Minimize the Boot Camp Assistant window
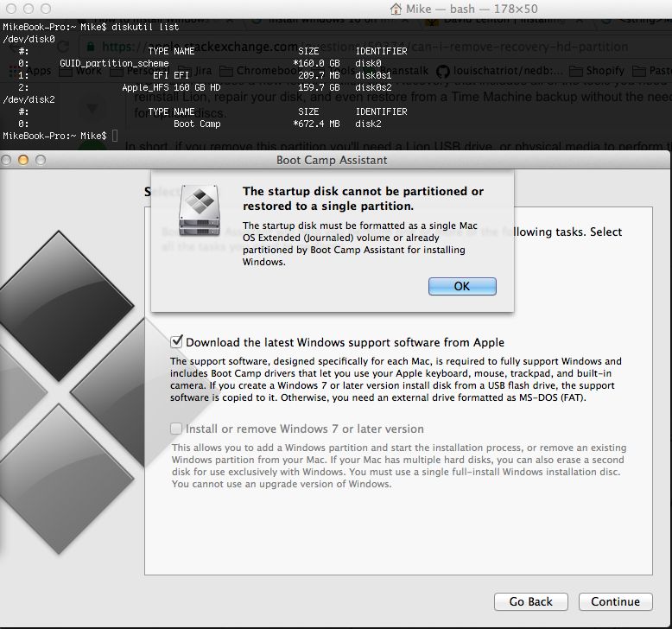This screenshot has width=672, height=629. point(23,160)
